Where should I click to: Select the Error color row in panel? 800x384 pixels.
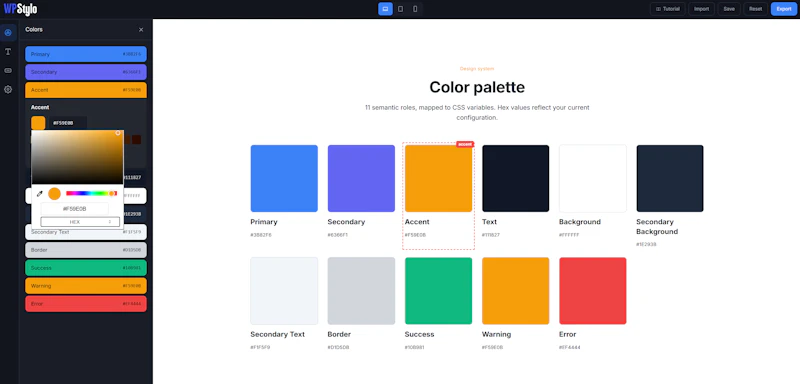point(86,303)
